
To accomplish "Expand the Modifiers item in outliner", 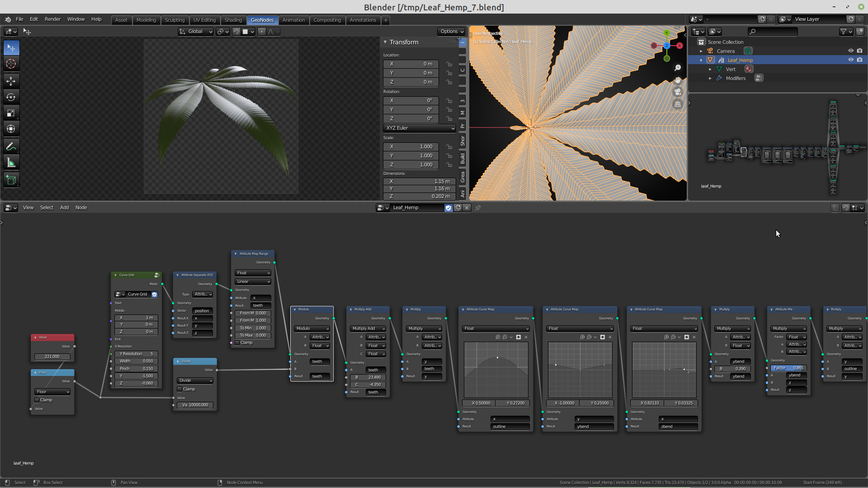I will tap(710, 78).
